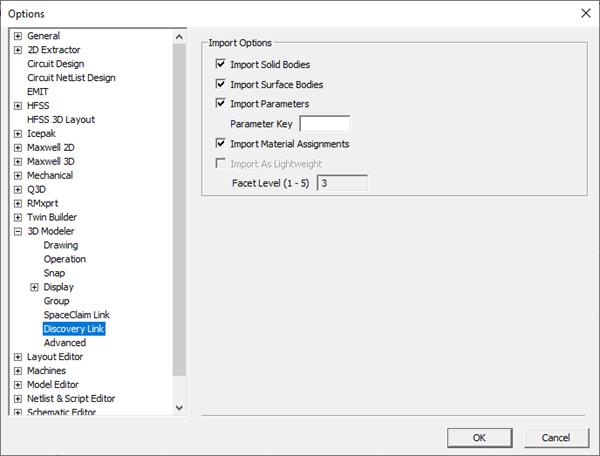The width and height of the screenshot is (600, 456).
Task: Expand the 2D Extractor node
Action: pos(18,50)
